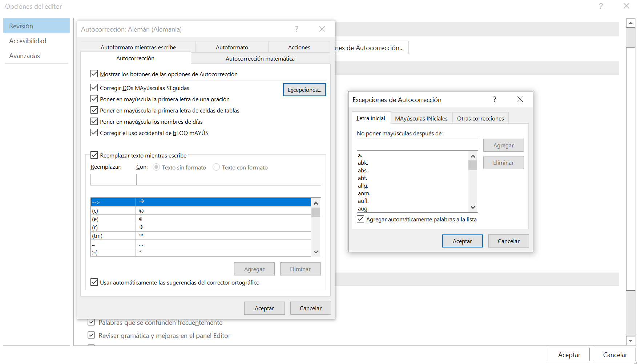
Task: Select Revisión in the options sidebar
Action: [x=36, y=26]
